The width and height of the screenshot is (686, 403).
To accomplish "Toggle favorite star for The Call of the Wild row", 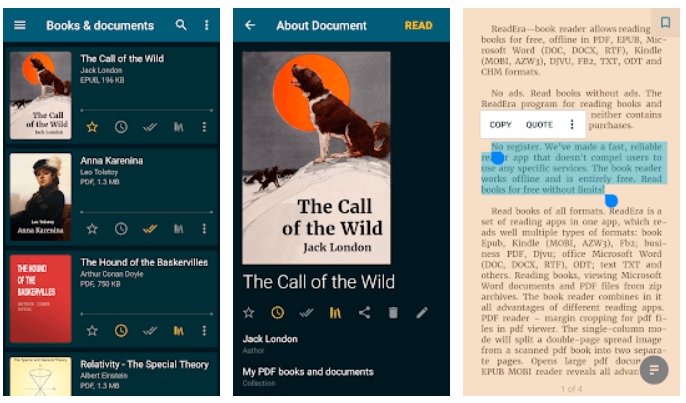I will (x=92, y=127).
